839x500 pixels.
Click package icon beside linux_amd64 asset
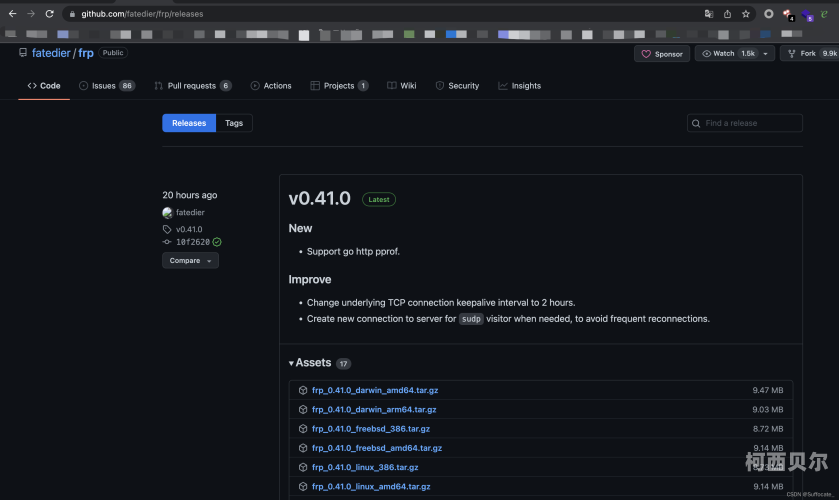click(x=303, y=487)
